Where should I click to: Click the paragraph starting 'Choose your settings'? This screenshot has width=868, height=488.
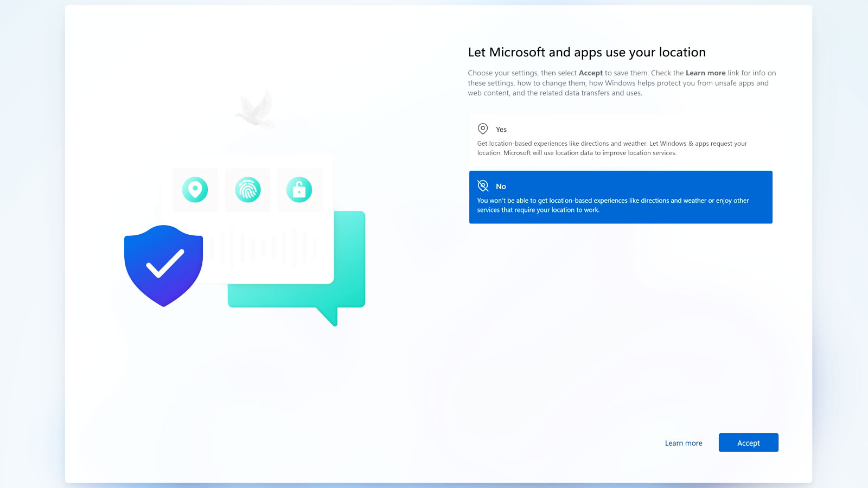coord(622,83)
